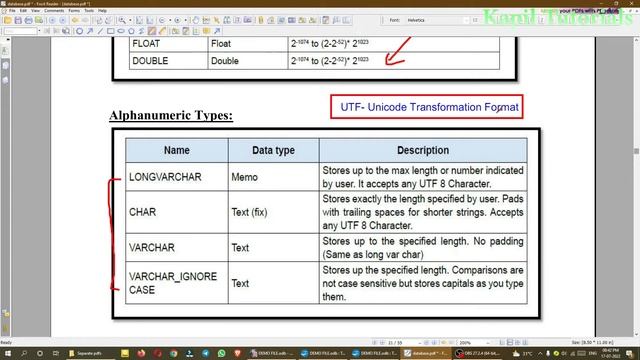Open the Edit menu
This screenshot has width=640, height=360.
point(23,11)
